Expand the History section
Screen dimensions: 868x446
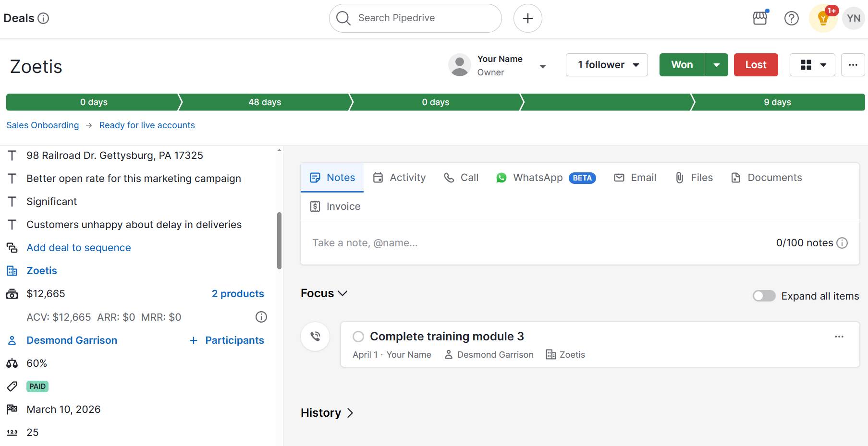coord(327,413)
